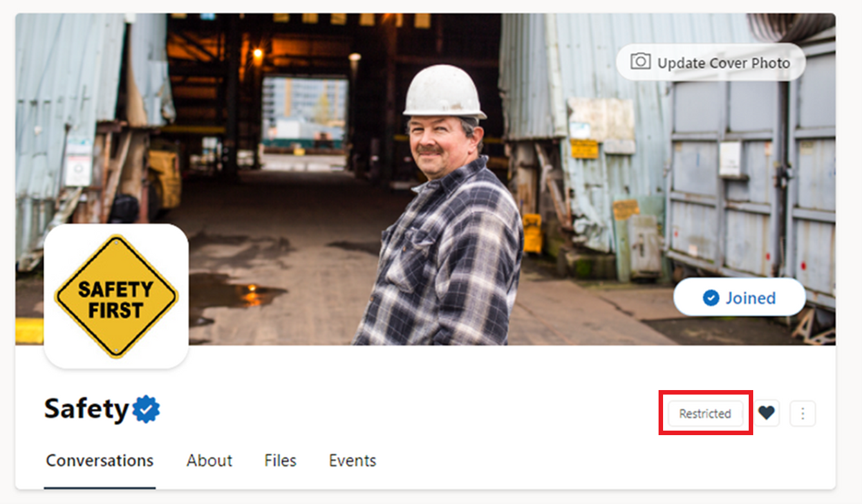Click the camera icon on Update Cover Photo
The width and height of the screenshot is (862, 504).
coord(640,62)
